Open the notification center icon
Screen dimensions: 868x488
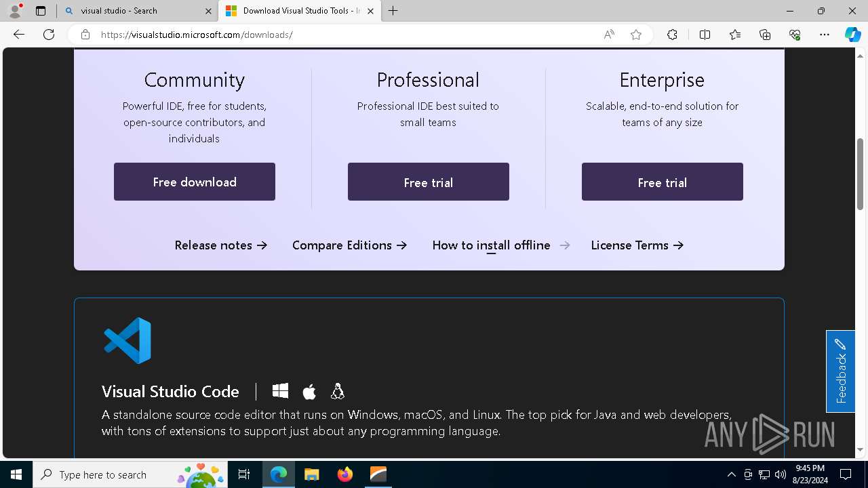coord(846,474)
